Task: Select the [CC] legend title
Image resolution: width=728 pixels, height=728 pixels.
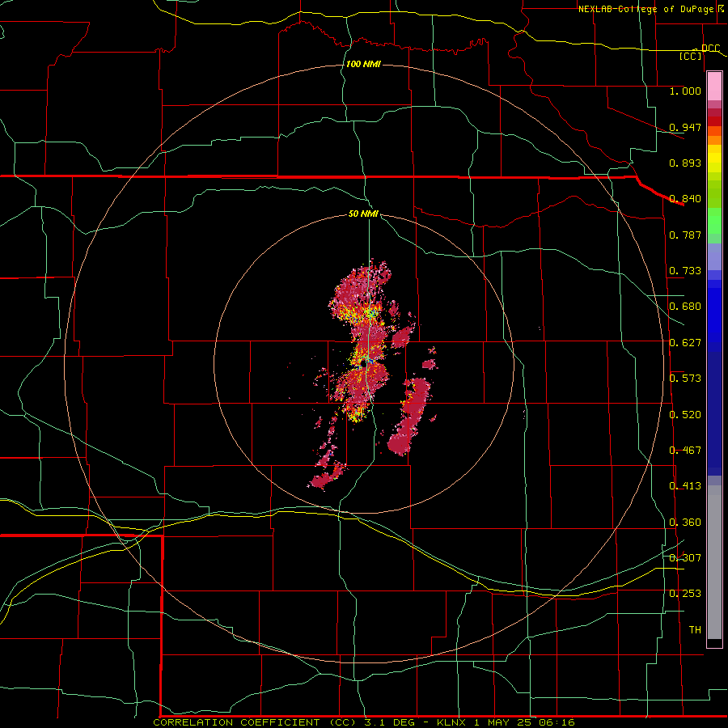Action: point(691,56)
